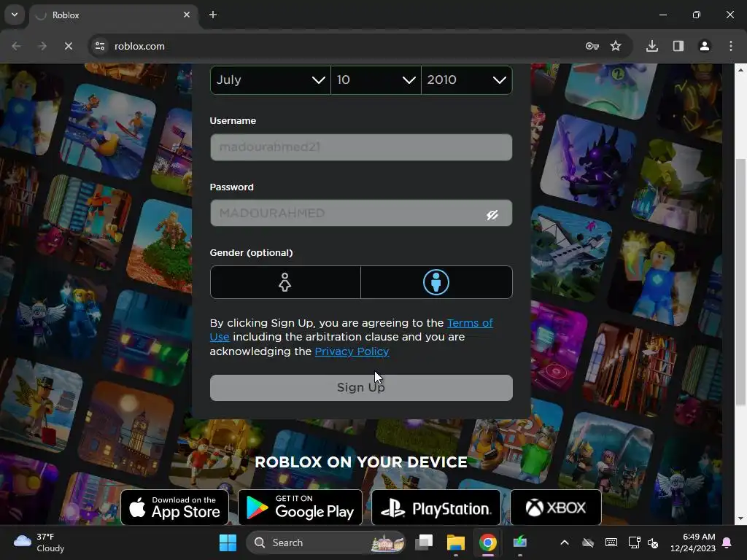Click Get it on Google Play badge
747x560 pixels.
tap(300, 507)
